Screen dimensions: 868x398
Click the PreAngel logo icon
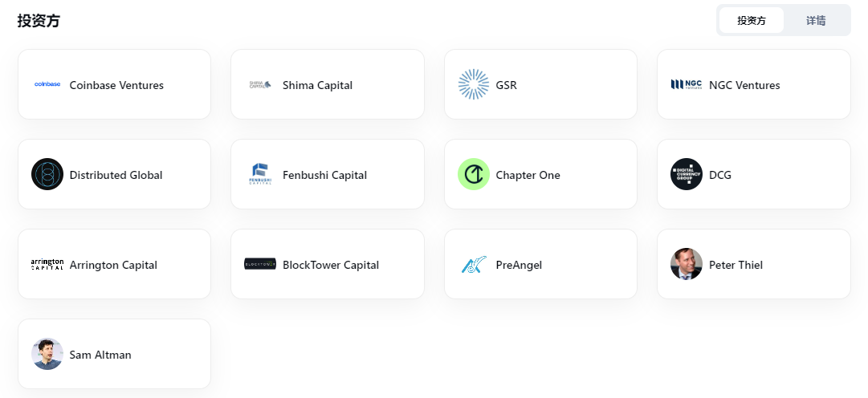tap(474, 264)
